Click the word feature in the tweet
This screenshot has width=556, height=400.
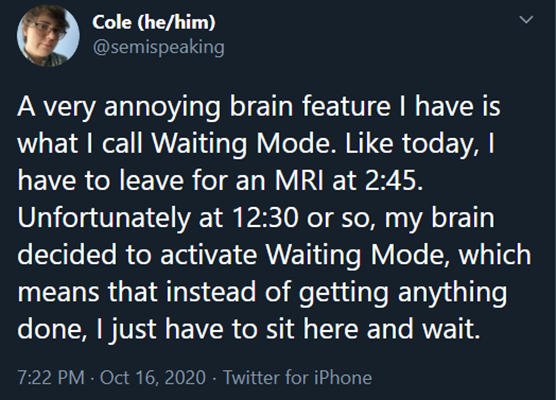[346, 106]
